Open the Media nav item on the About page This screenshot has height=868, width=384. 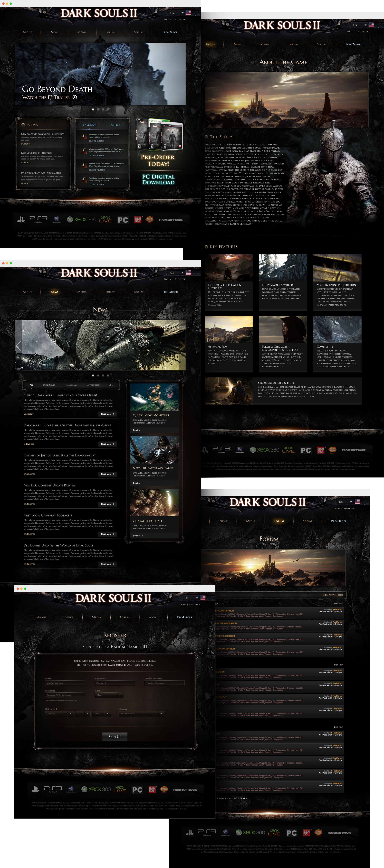coord(265,45)
